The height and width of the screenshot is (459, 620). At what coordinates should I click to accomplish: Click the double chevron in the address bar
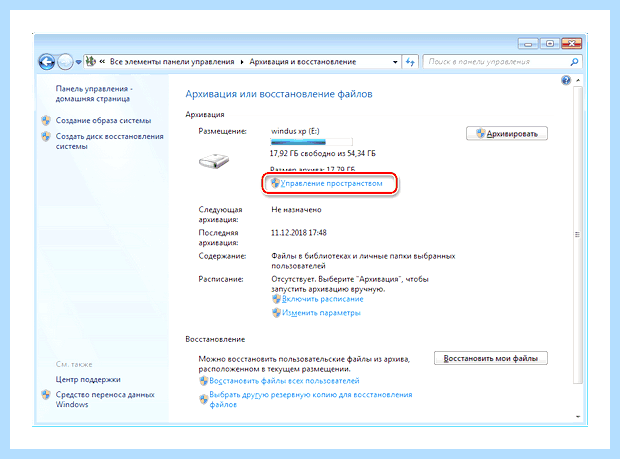pos(102,62)
